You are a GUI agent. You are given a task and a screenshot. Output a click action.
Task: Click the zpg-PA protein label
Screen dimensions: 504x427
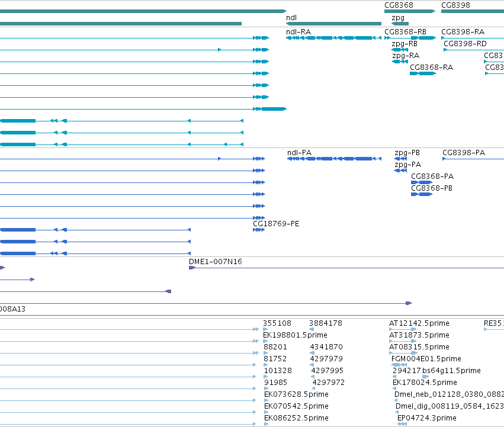(x=408, y=165)
